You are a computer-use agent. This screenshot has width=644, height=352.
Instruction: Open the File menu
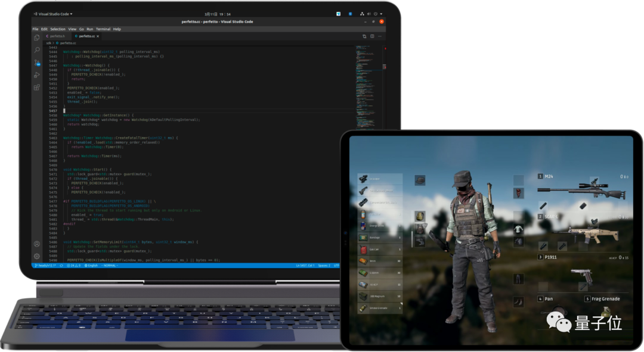[35, 29]
